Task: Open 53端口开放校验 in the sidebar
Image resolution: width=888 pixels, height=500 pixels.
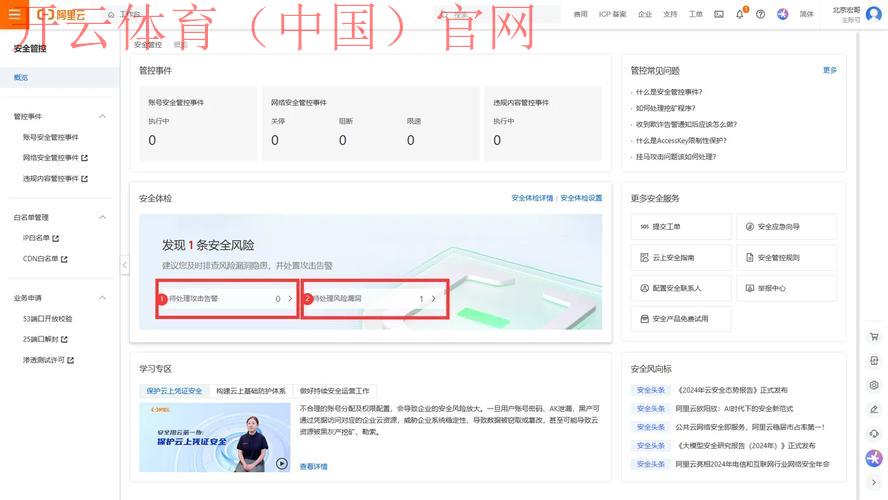Action: coord(47,319)
